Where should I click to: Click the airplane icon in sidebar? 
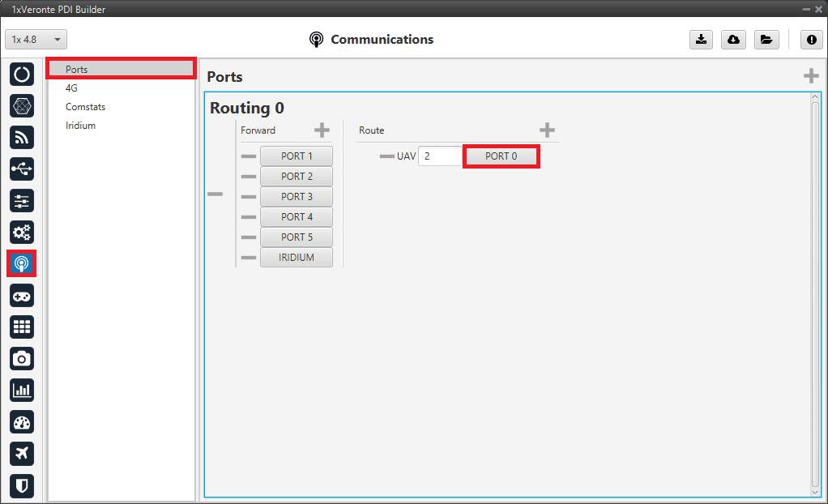pyautogui.click(x=22, y=454)
